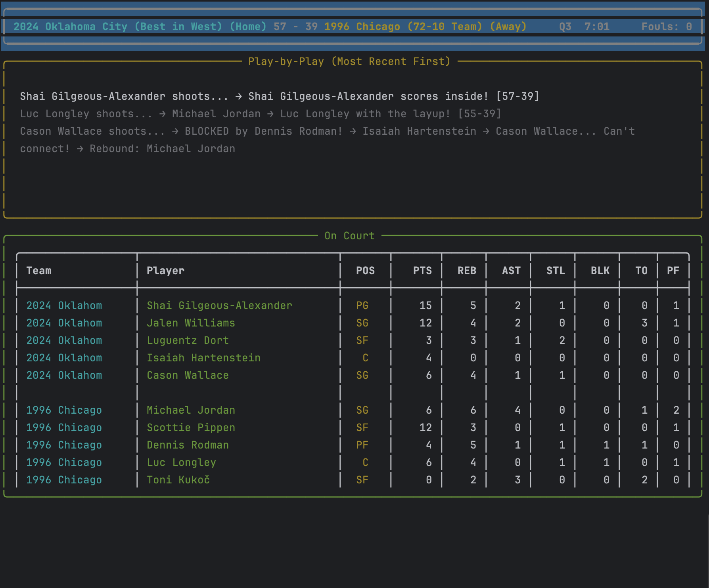Click the "AST" column header
Viewport: 709px width, 588px height.
pos(511,271)
